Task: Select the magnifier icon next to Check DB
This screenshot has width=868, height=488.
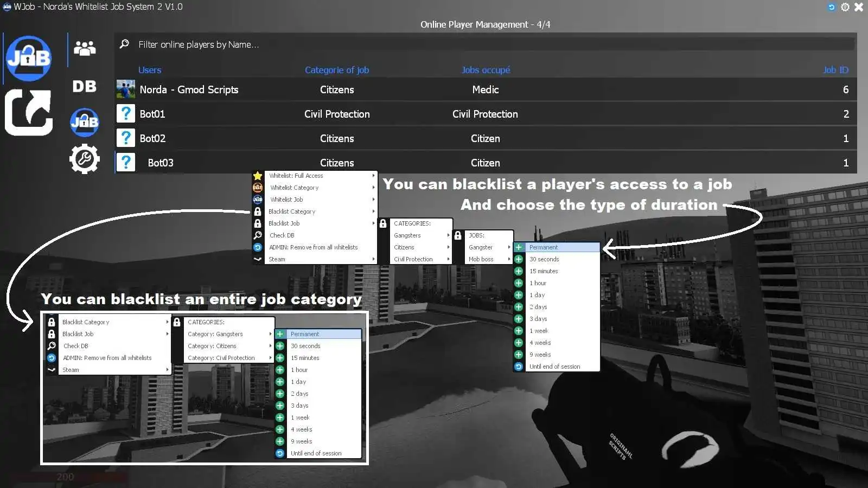Action: (x=257, y=235)
